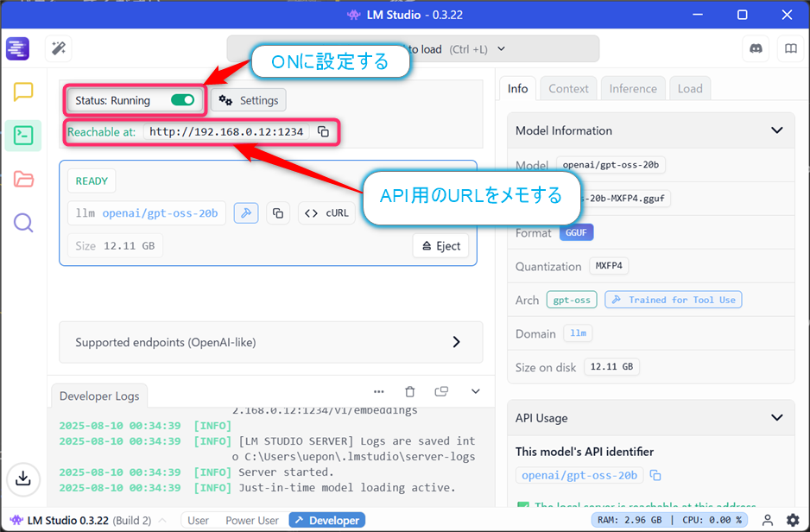Click the Size on disk 12.11 GB value

point(611,367)
